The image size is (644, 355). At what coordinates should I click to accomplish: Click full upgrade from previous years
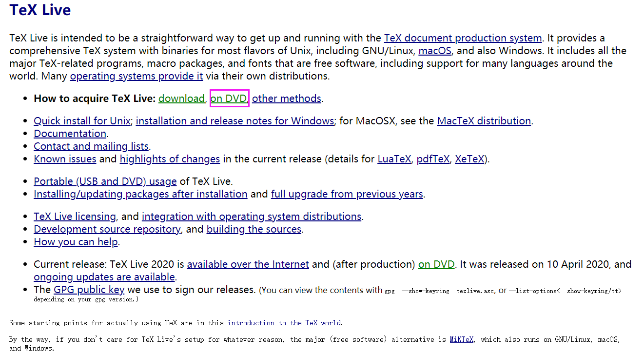click(346, 194)
